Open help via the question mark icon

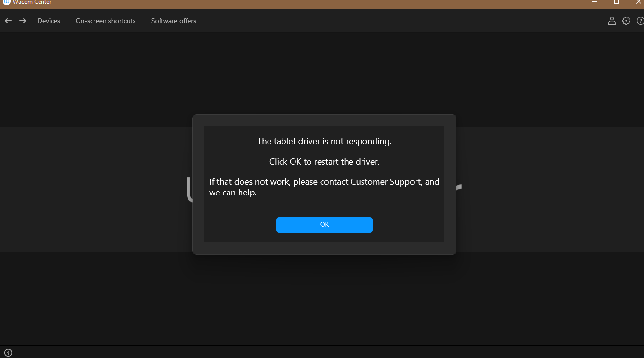pos(640,21)
